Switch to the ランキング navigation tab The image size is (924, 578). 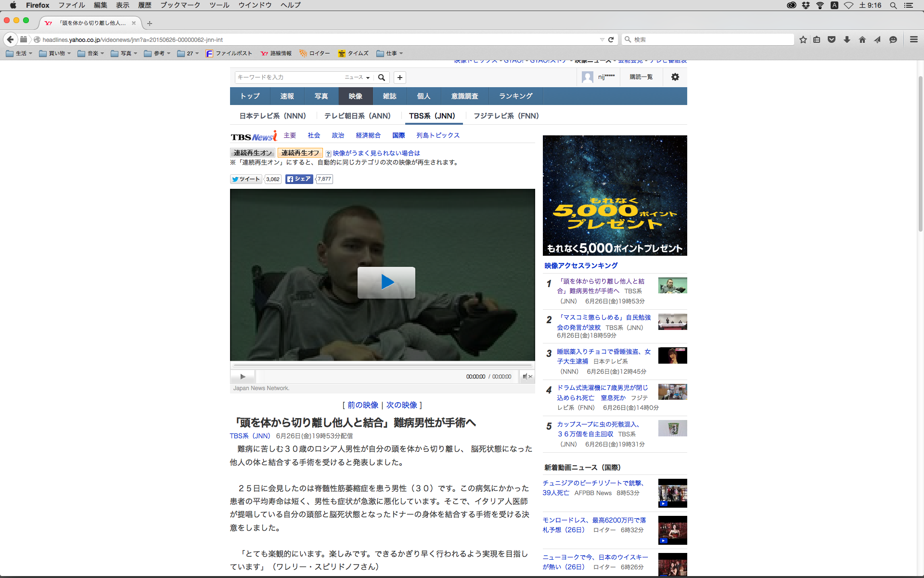[515, 96]
